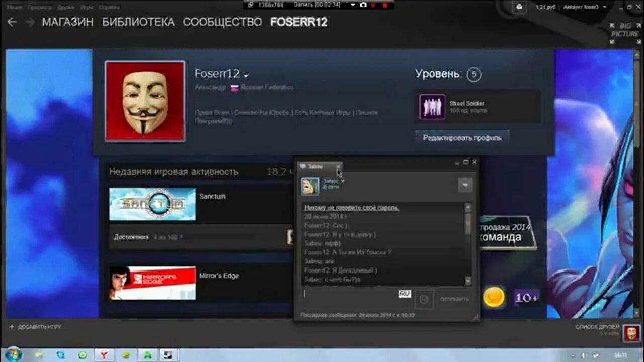Open the МАГАЗИН tab
The width and height of the screenshot is (644, 362).
pos(67,22)
